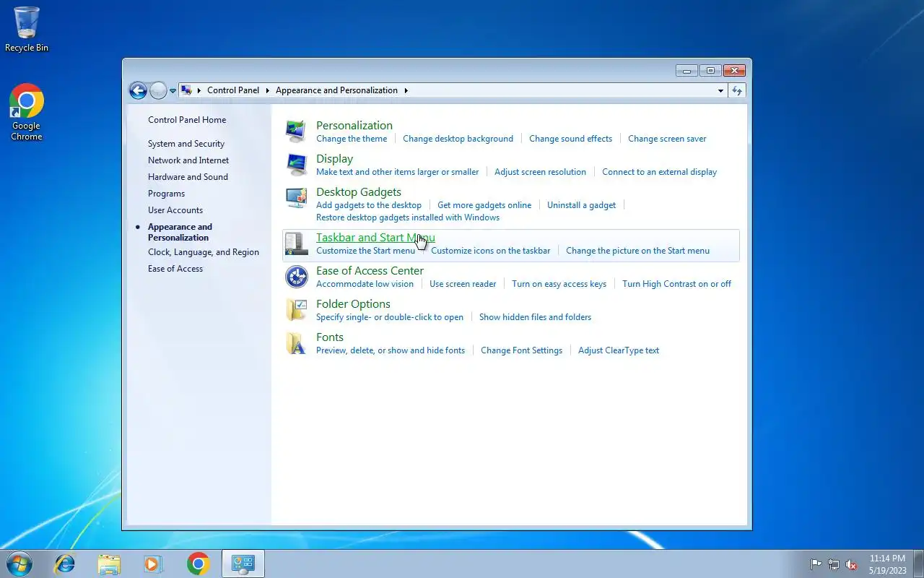Click Control Panel in the address breadcrumb
The width and height of the screenshot is (924, 578).
coord(233,90)
